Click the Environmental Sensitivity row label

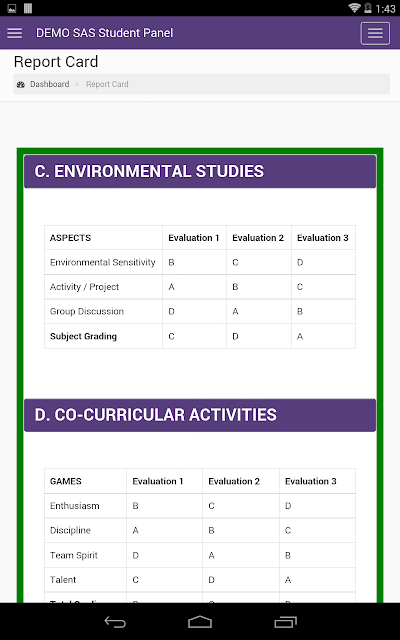(103, 262)
